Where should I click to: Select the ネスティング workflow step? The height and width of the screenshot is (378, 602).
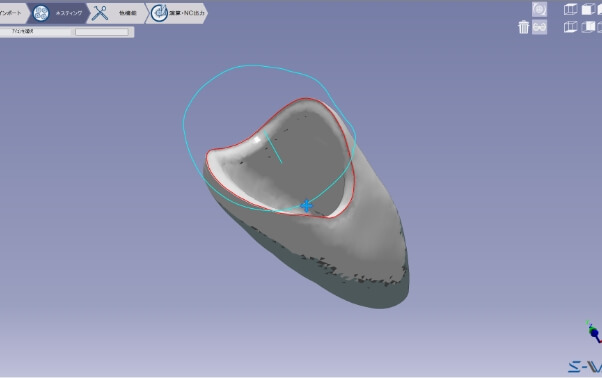pos(58,13)
